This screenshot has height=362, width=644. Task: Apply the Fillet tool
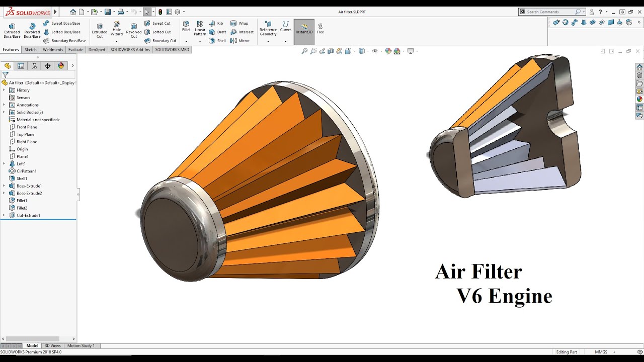(186, 26)
